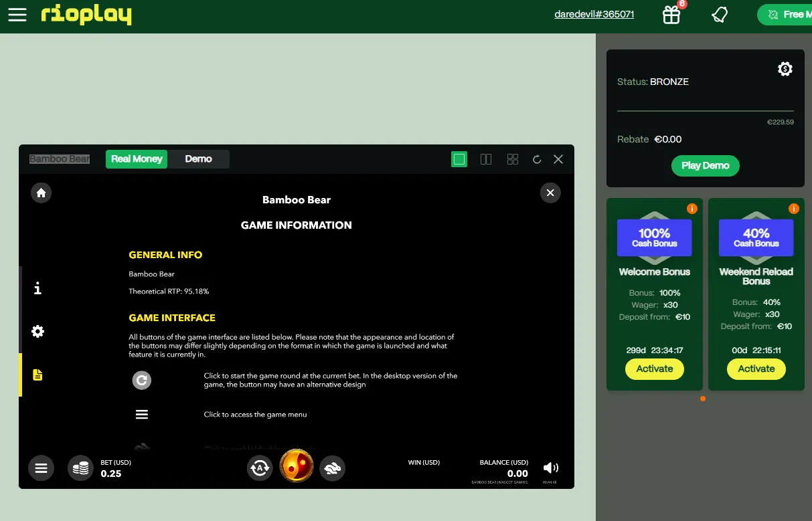Screen dimensions: 812x521
Task: Switch to Demo mode
Action: pos(198,159)
